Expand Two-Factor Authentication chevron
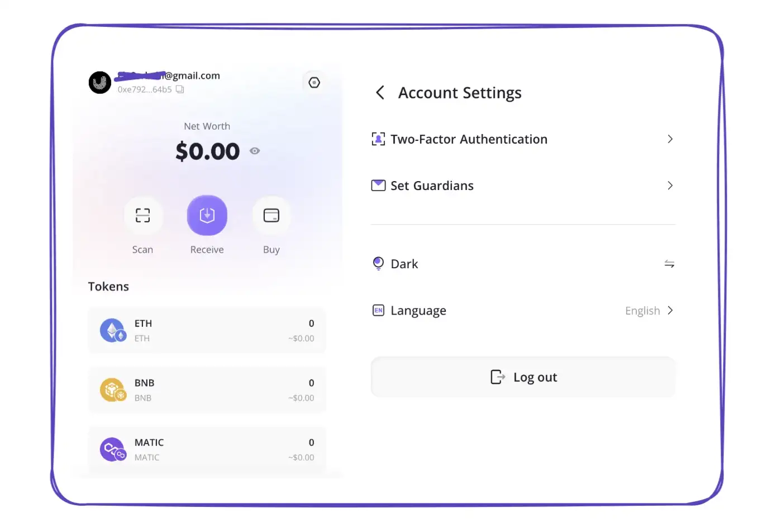Image resolution: width=781 pixels, height=532 pixels. point(670,139)
